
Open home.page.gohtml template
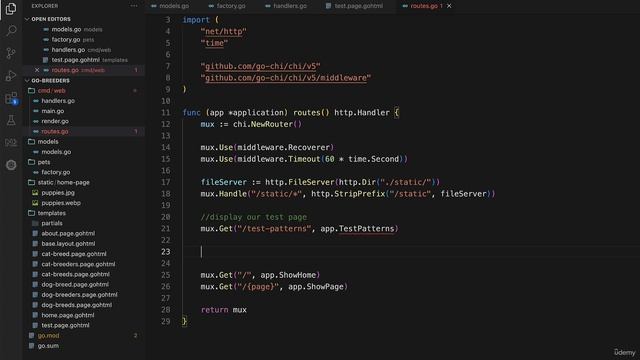[68, 315]
